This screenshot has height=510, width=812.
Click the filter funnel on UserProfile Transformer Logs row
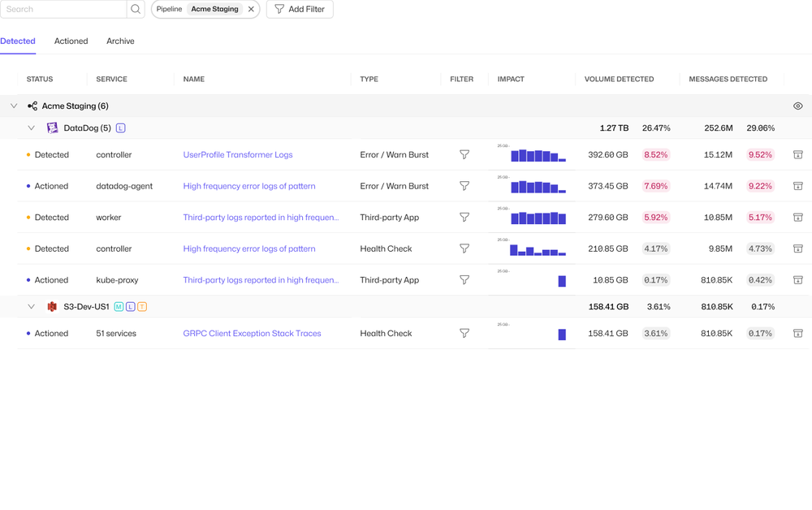463,154
